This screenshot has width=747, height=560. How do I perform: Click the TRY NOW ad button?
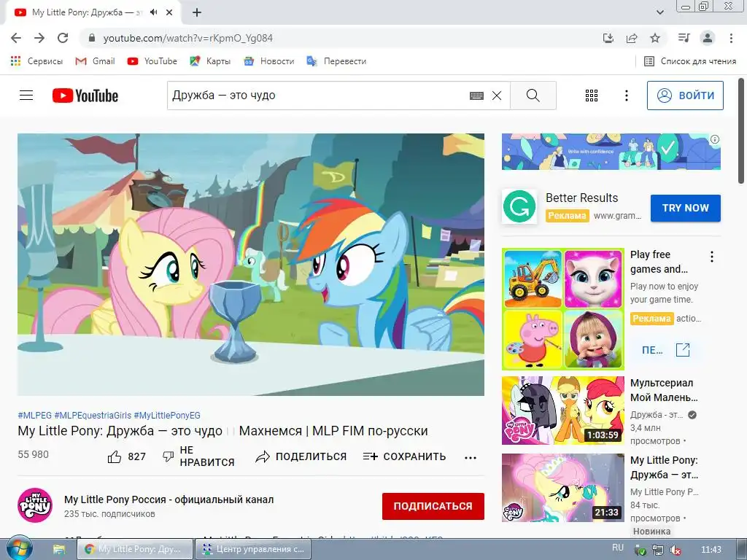coord(686,208)
